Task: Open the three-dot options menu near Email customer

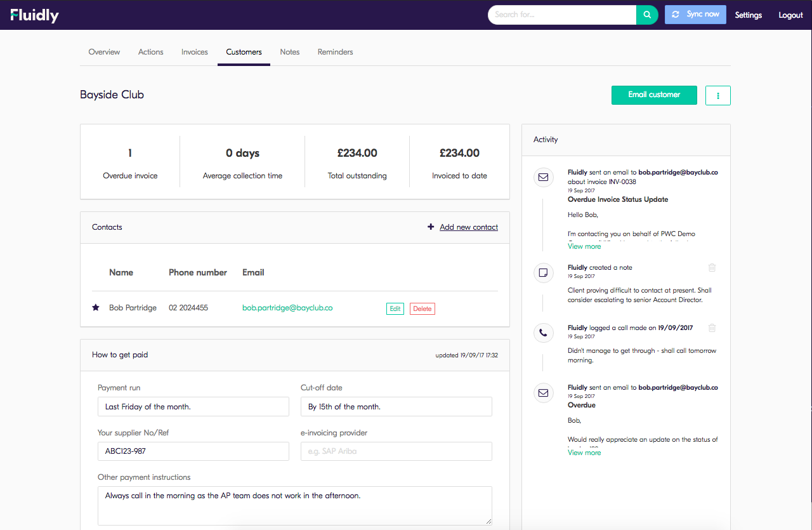Action: pyautogui.click(x=717, y=95)
